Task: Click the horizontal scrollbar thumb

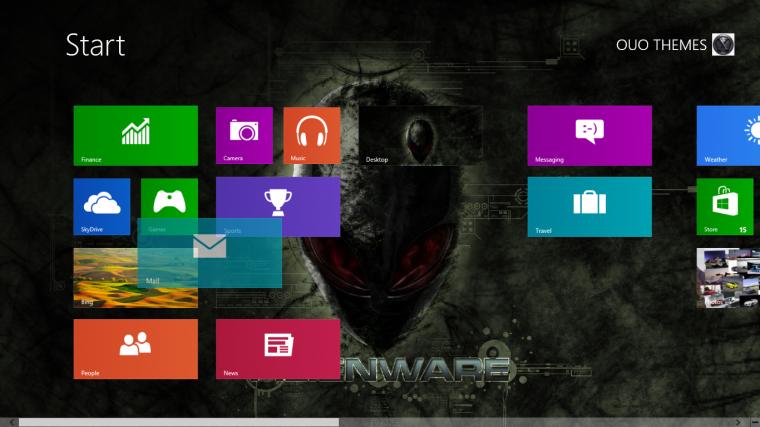Action: (x=178, y=423)
